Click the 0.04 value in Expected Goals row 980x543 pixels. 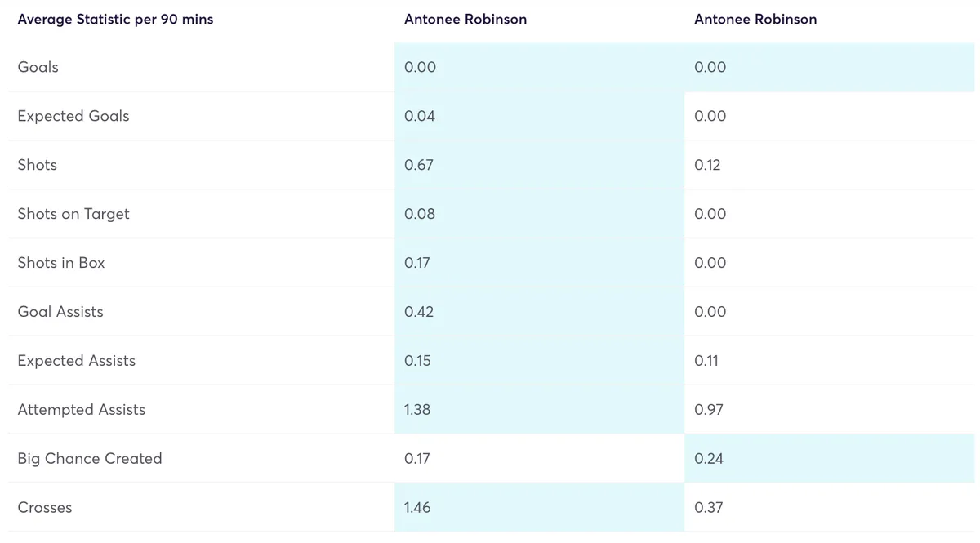420,116
